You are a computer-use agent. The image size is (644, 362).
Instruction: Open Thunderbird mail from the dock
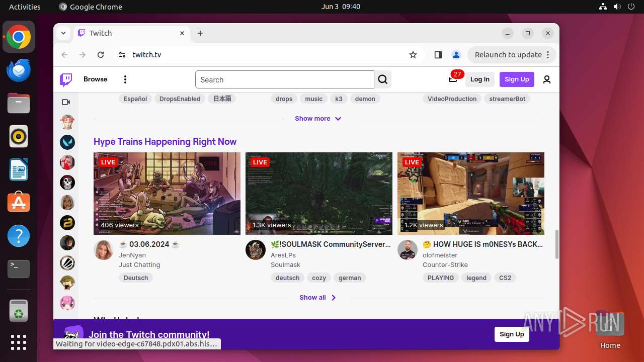pos(19,70)
